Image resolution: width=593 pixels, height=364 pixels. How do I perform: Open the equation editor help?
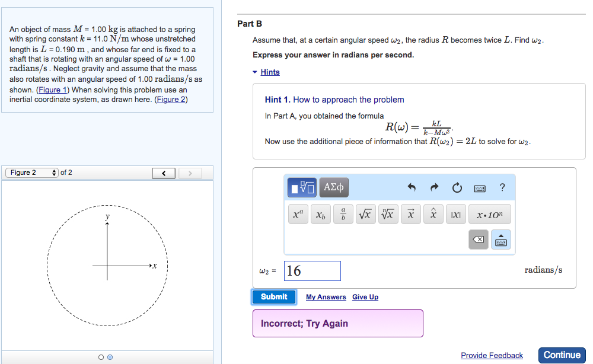[502, 187]
